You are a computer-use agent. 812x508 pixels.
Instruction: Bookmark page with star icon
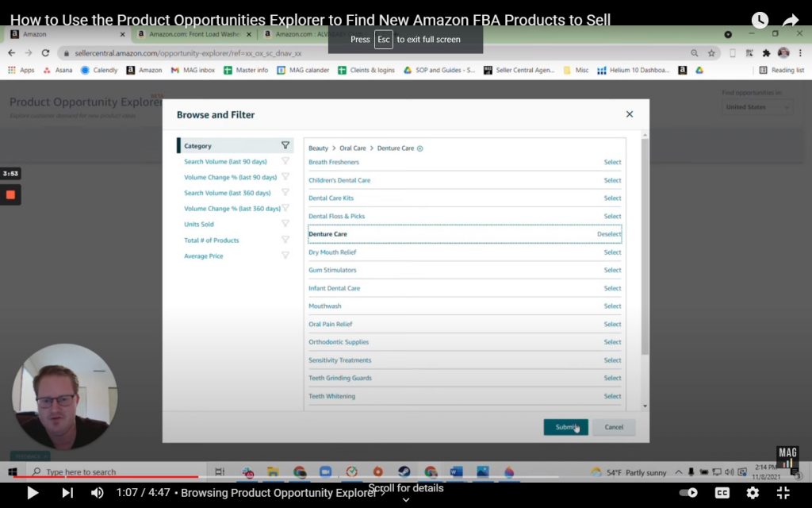(x=711, y=53)
